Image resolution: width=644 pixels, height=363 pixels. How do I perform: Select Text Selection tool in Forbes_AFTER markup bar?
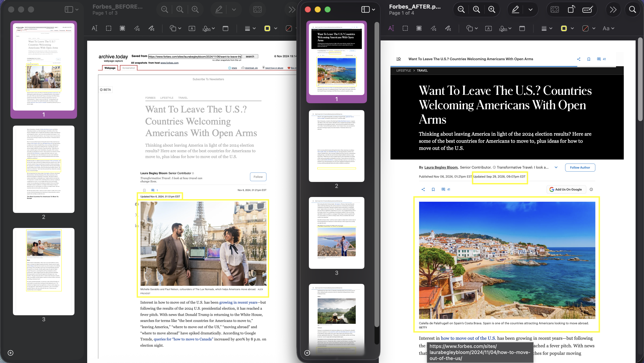(x=391, y=28)
